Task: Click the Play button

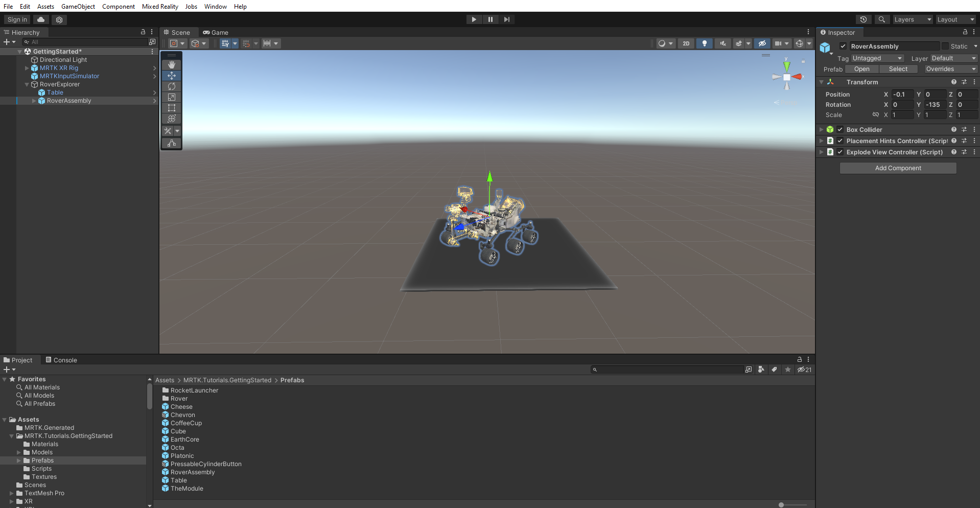Action: point(474,19)
